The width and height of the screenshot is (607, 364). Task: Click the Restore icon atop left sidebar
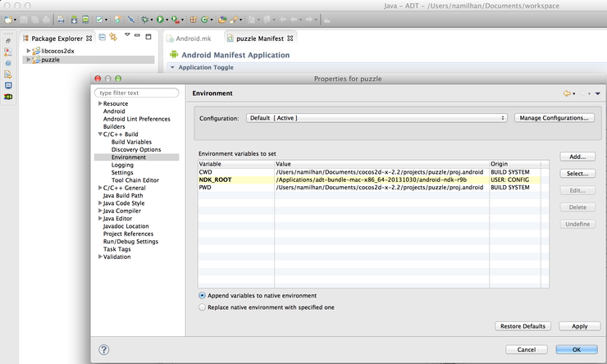click(8, 41)
